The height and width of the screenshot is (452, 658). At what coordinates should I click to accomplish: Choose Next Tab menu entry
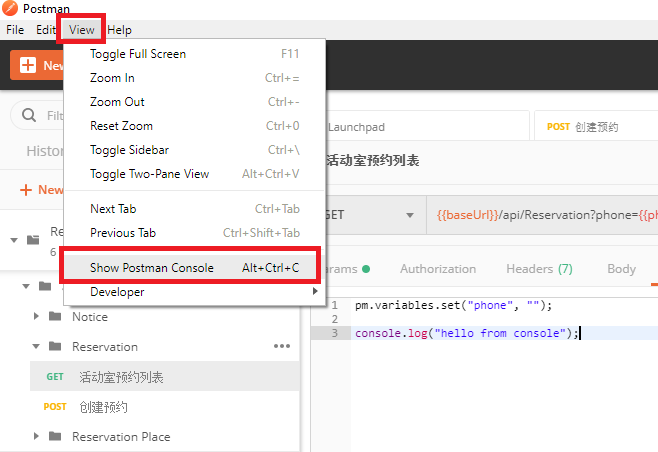pos(194,209)
